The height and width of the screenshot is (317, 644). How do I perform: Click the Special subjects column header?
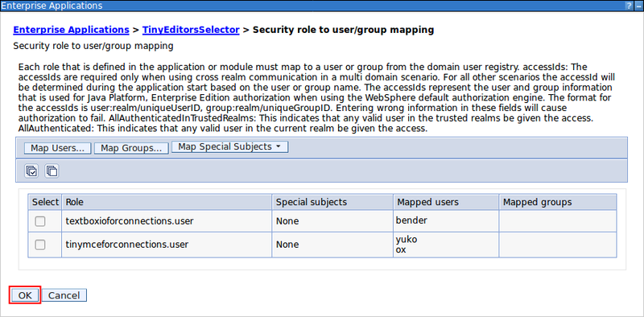332,203
